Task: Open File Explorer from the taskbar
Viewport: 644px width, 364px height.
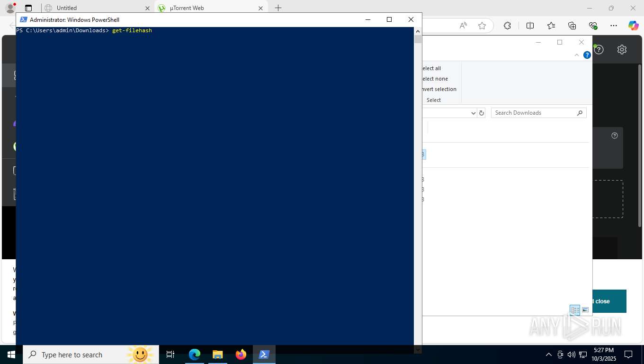Action: point(217,355)
